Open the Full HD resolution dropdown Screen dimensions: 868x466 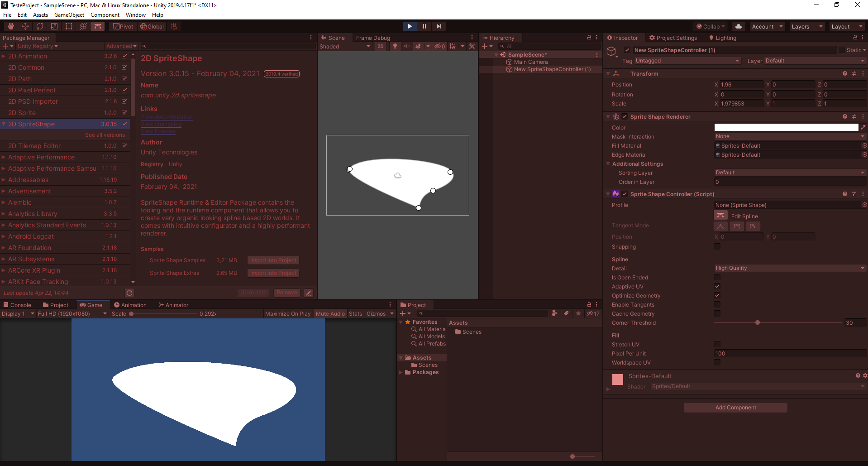coord(72,313)
